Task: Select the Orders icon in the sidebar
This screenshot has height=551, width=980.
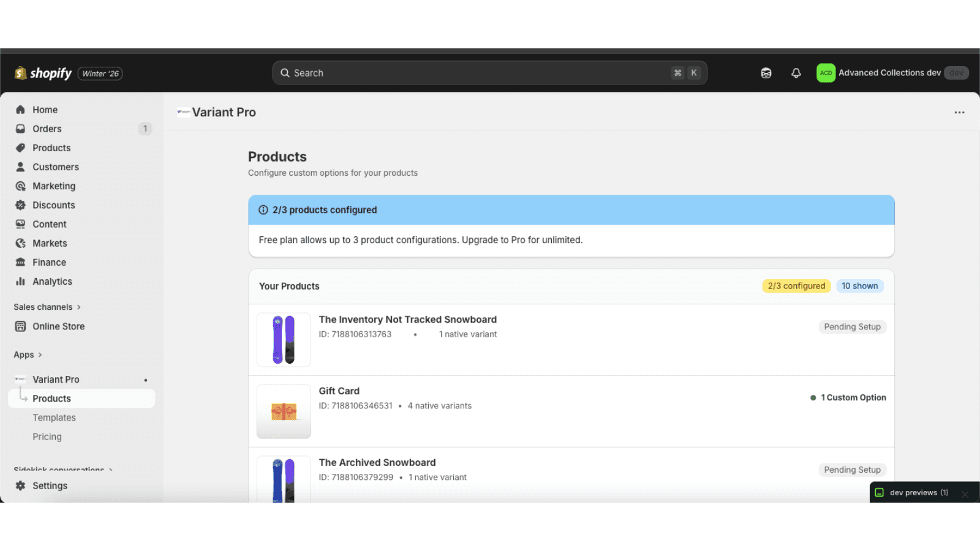Action: (21, 129)
